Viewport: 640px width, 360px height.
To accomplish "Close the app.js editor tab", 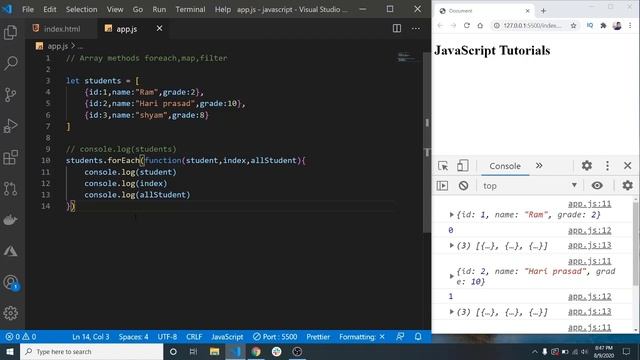I will [159, 28].
